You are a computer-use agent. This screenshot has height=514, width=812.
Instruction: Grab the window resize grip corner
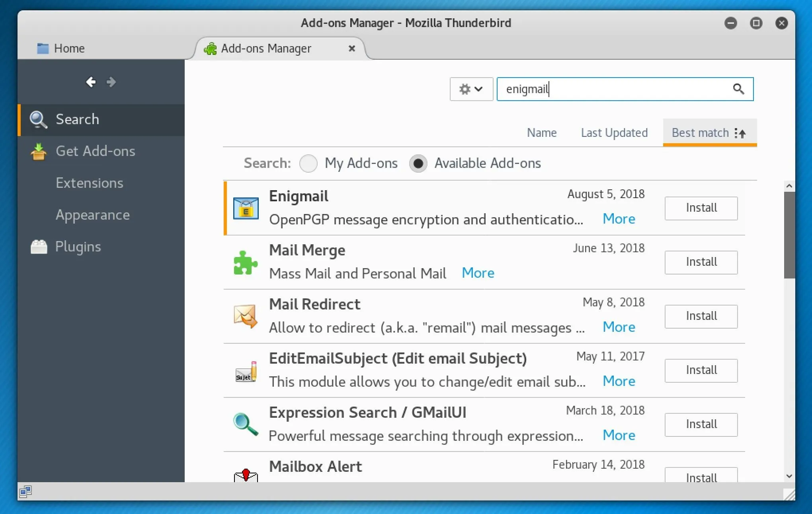[789, 495]
